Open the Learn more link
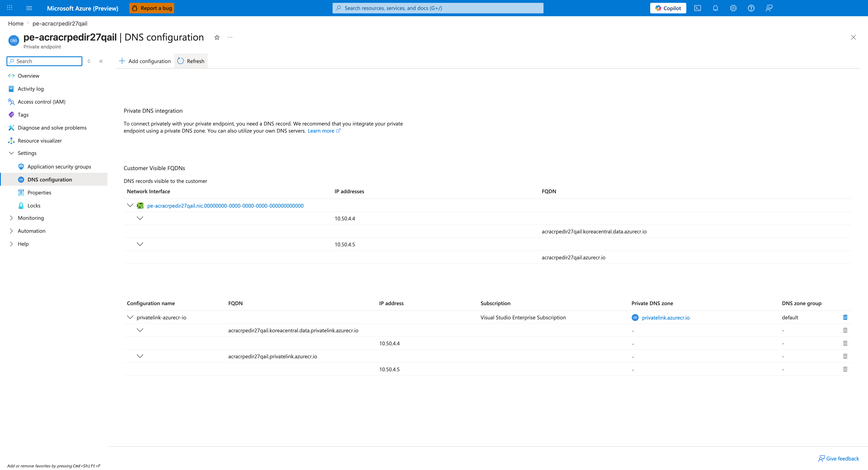The width and height of the screenshot is (868, 470). pyautogui.click(x=324, y=131)
